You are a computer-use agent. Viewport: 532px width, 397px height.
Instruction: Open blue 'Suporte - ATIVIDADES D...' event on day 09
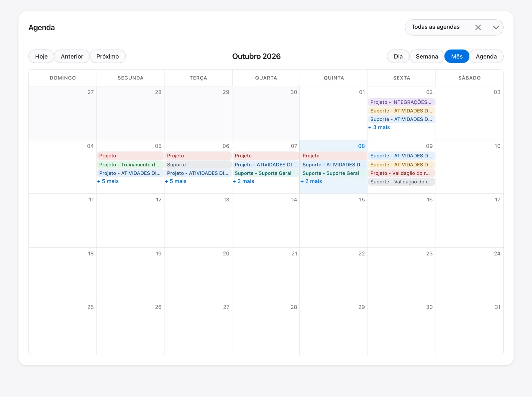pos(401,156)
